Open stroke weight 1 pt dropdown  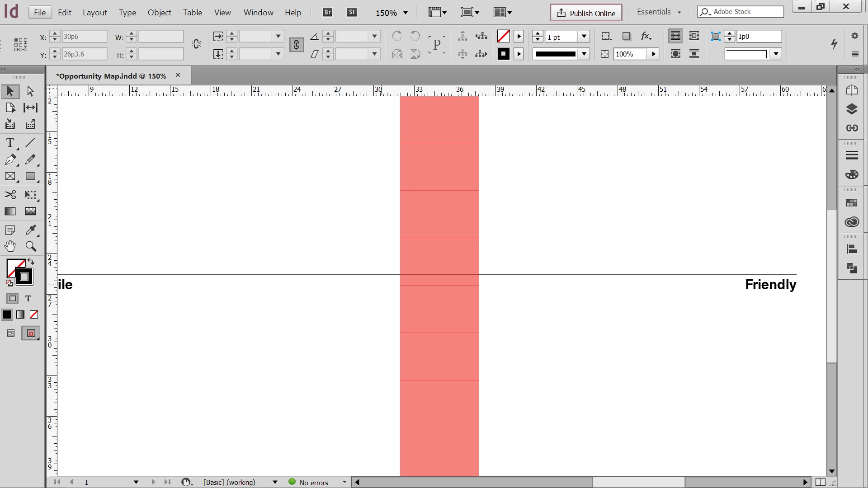[x=584, y=36]
